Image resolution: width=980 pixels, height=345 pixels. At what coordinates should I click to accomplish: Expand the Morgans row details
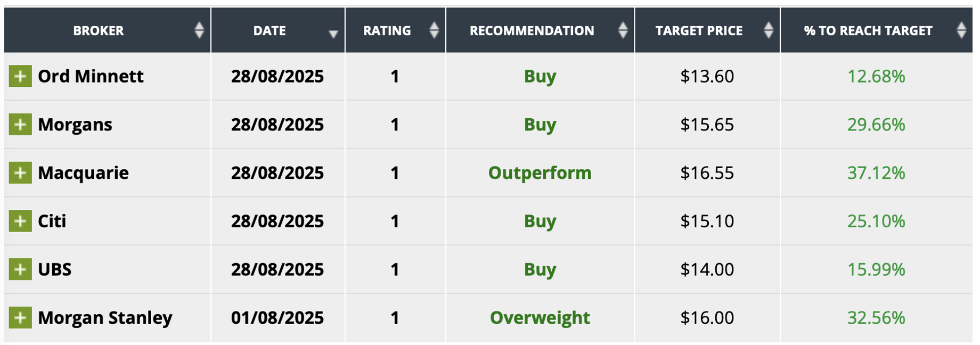click(20, 125)
